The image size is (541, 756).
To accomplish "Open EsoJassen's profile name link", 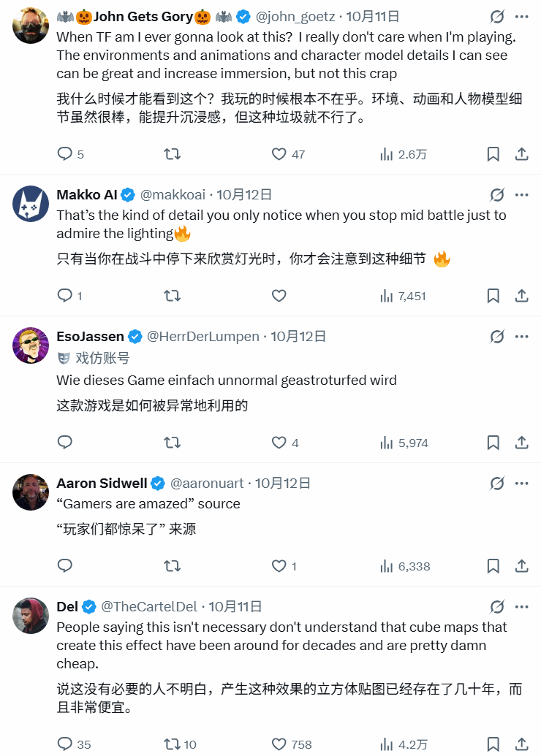I will (x=90, y=337).
